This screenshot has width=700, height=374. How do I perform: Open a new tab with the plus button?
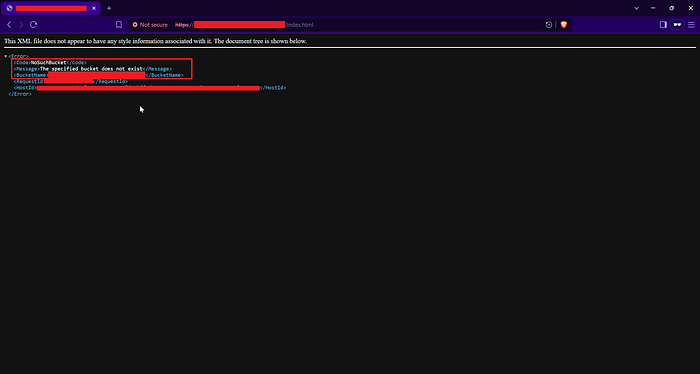click(109, 8)
